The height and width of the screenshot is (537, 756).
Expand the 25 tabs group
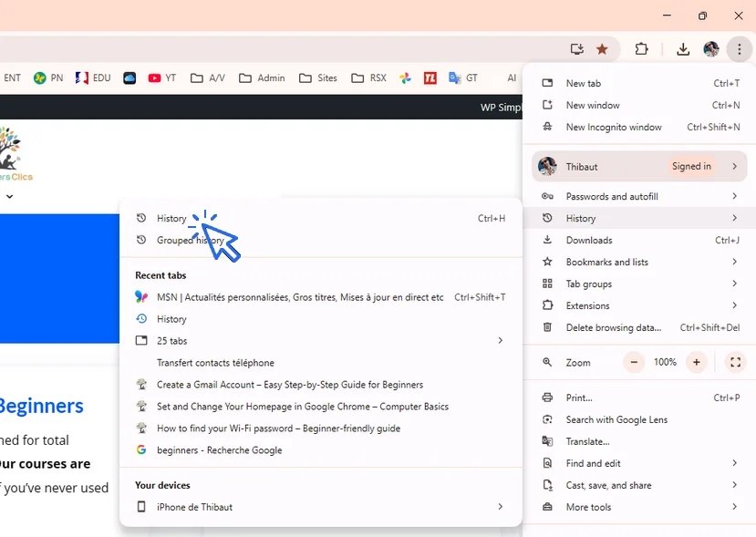[x=319, y=341]
